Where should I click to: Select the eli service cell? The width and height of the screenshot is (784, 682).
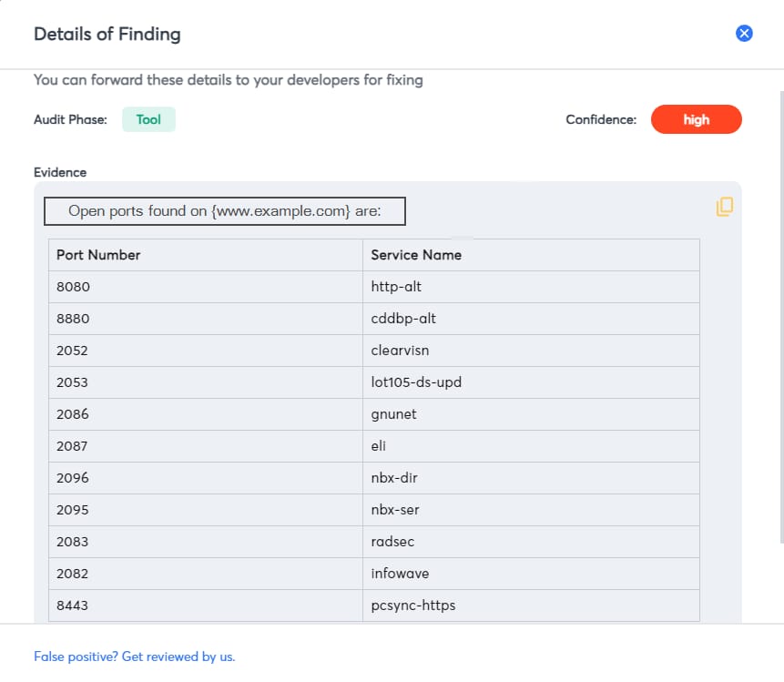pos(531,446)
